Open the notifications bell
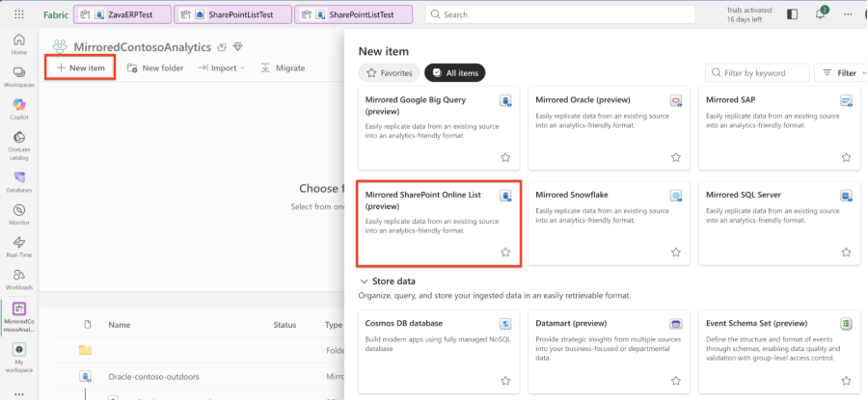Screen dimensions: 868x400 (x=820, y=14)
